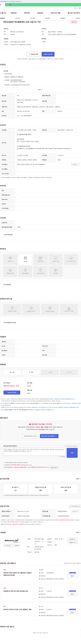Viewport: 81px width, 644px height.
Task: Jump to the 기업정보 section tab
Action: click(78, 18)
